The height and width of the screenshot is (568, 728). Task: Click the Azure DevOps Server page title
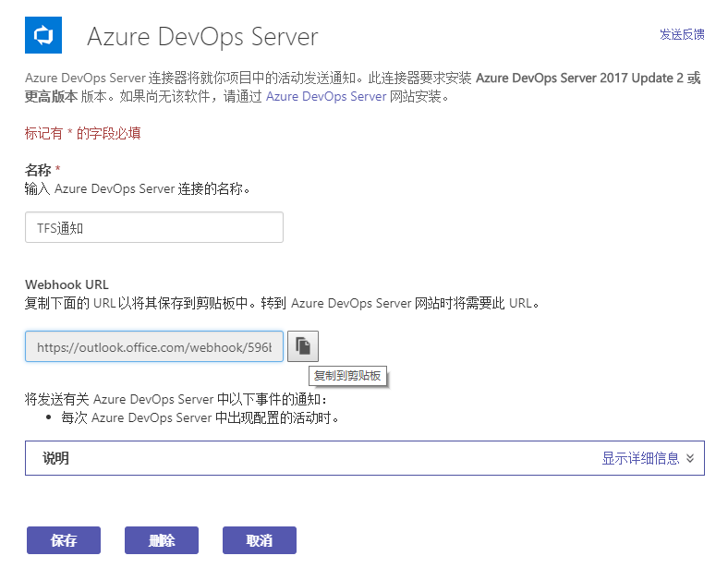pyautogui.click(x=203, y=37)
